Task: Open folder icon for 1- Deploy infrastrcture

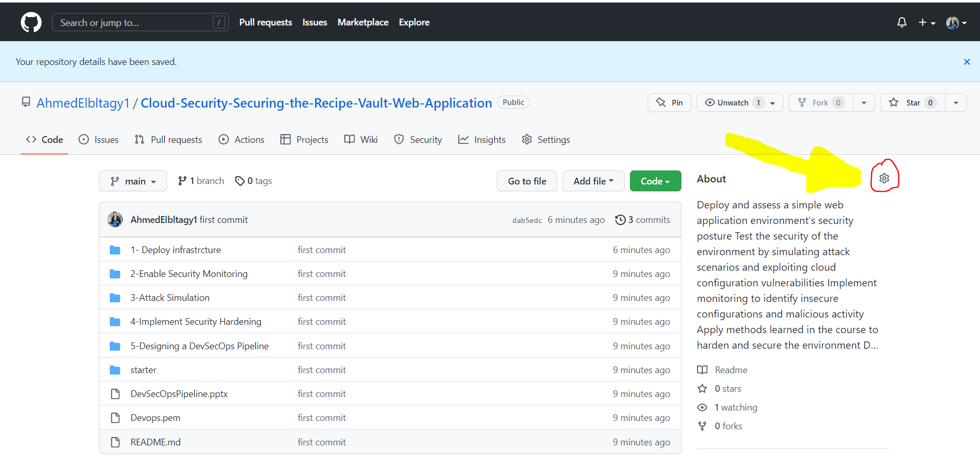Action: 115,250
